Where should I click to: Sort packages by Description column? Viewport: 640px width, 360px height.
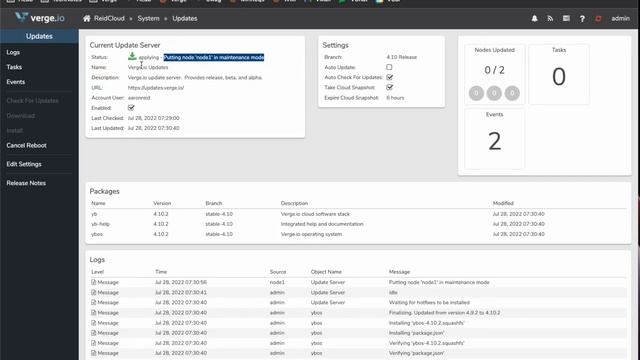coord(294,203)
